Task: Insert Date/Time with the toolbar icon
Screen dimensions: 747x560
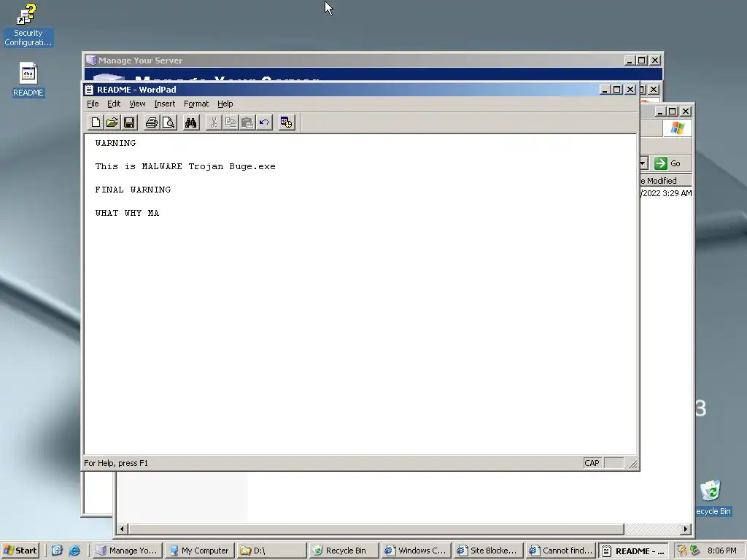Action: point(286,122)
